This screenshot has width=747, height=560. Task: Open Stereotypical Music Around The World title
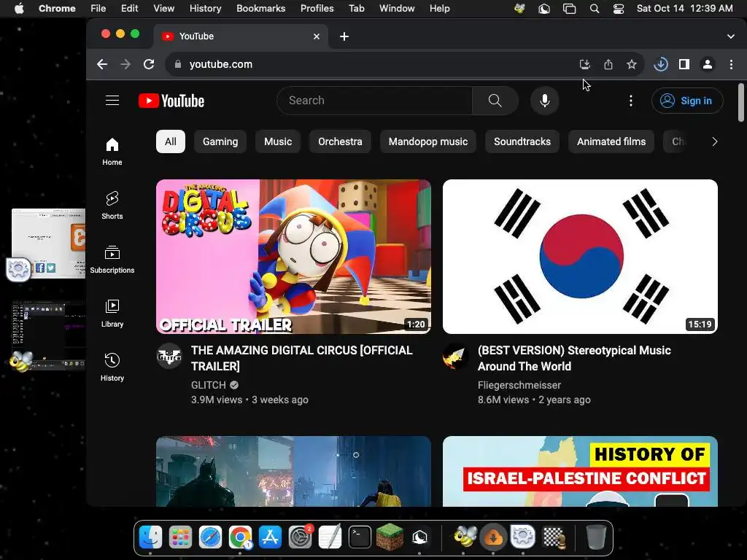(x=574, y=358)
